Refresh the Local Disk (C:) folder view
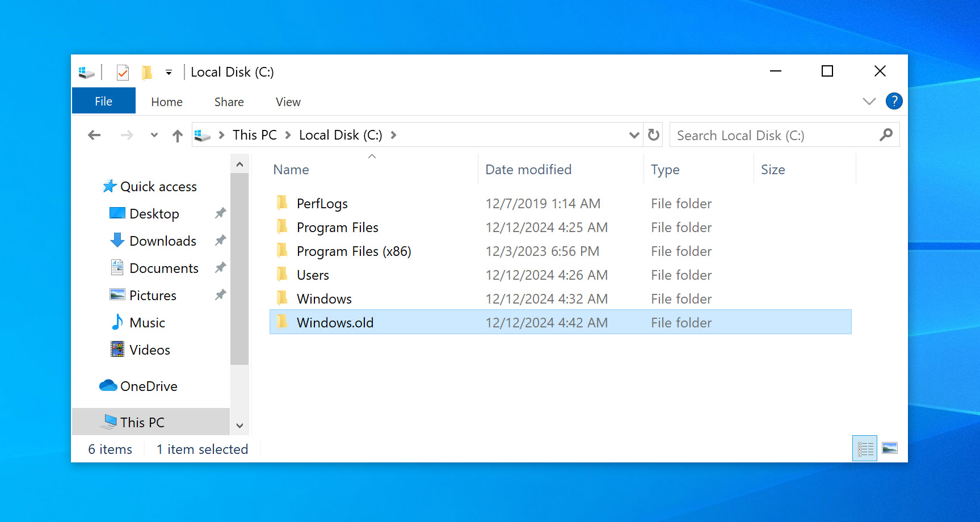The height and width of the screenshot is (522, 980). click(654, 135)
